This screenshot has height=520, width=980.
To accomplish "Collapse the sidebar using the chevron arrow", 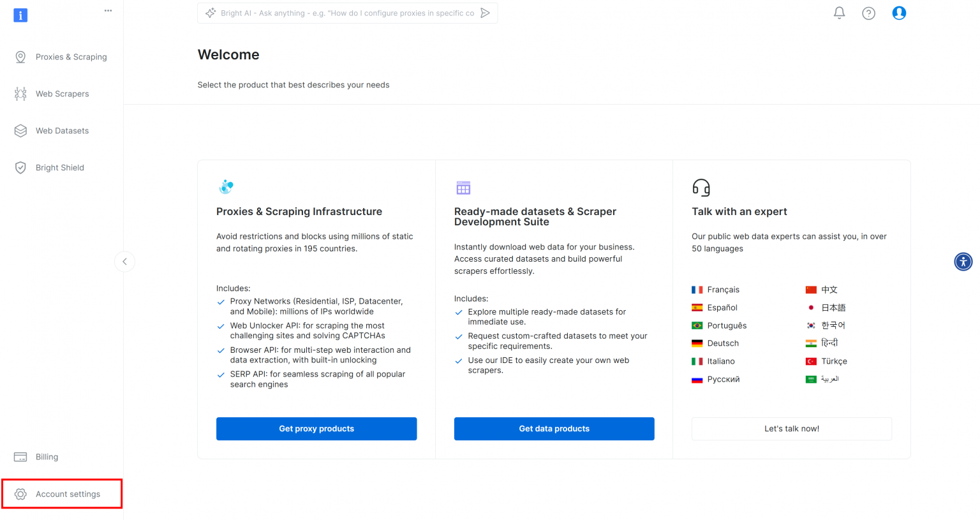I will tap(125, 262).
